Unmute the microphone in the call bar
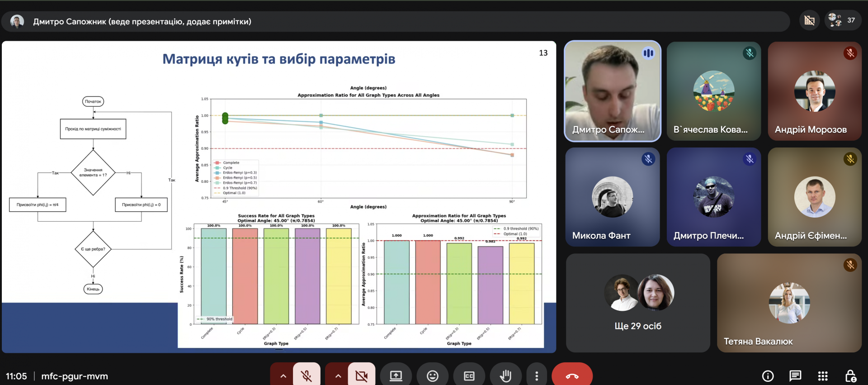 pos(307,376)
